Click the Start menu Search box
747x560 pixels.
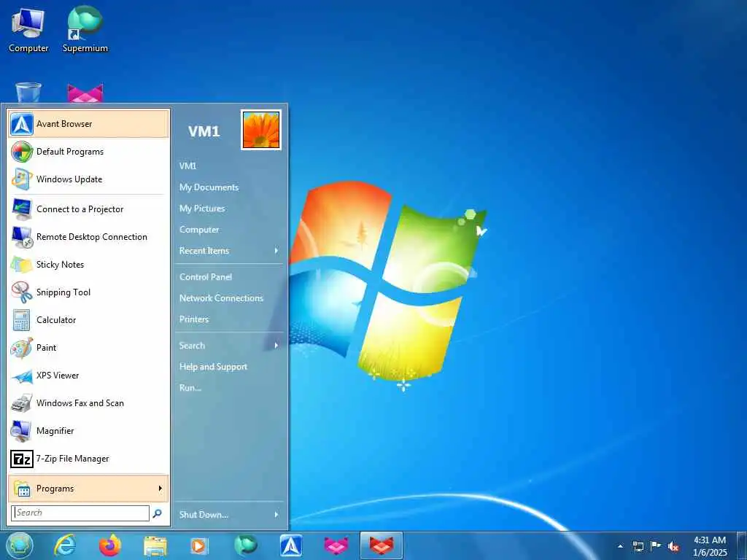coord(80,513)
